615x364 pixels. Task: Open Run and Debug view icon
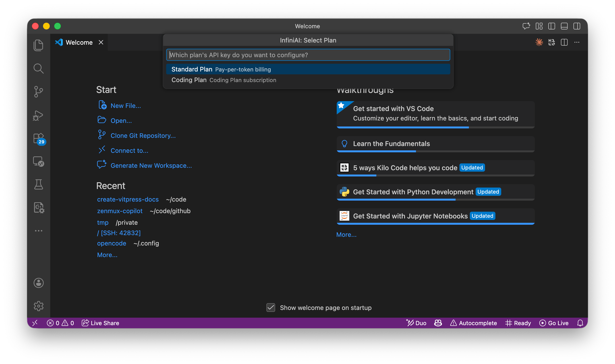[38, 115]
